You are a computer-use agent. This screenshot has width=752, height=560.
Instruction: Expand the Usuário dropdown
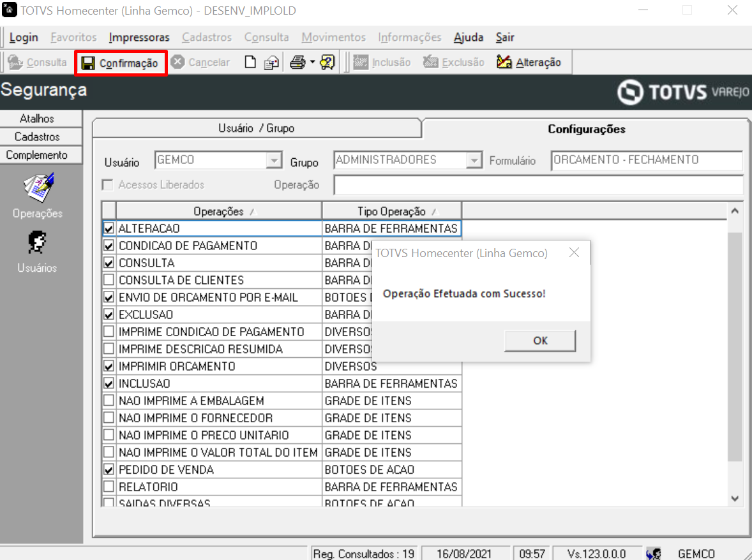[274, 160]
